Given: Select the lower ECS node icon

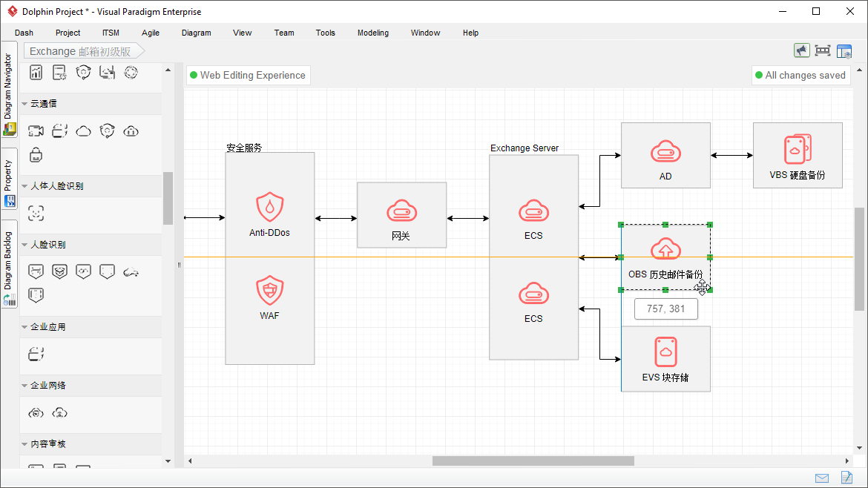Looking at the screenshot, I should pos(533,294).
